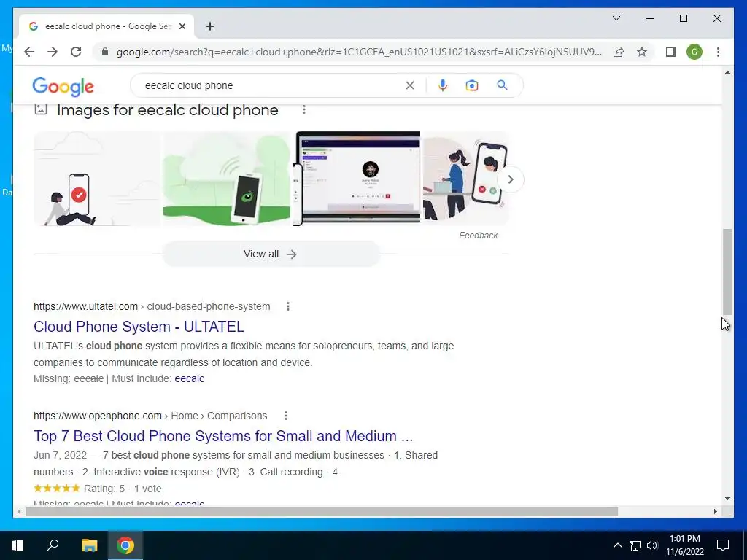Open the Google profile avatar menu
747x560 pixels.
point(694,52)
